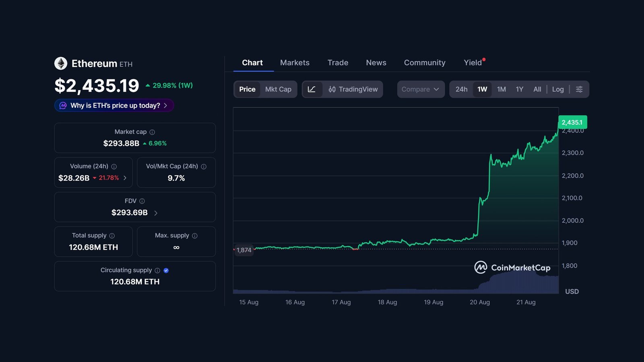Click the 20 Aug date label on axis

(x=480, y=302)
